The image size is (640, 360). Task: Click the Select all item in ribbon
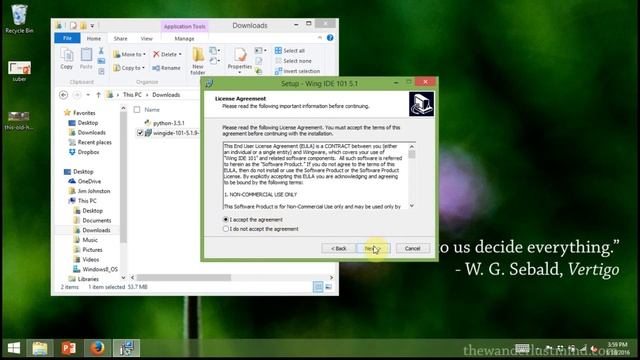pos(290,51)
